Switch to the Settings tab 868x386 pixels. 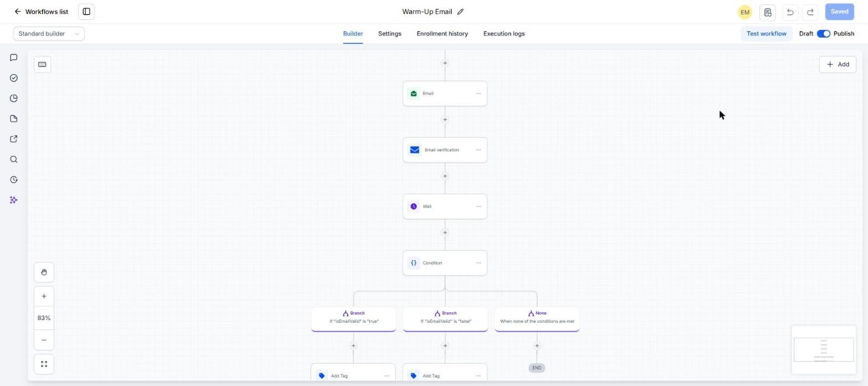(x=390, y=34)
